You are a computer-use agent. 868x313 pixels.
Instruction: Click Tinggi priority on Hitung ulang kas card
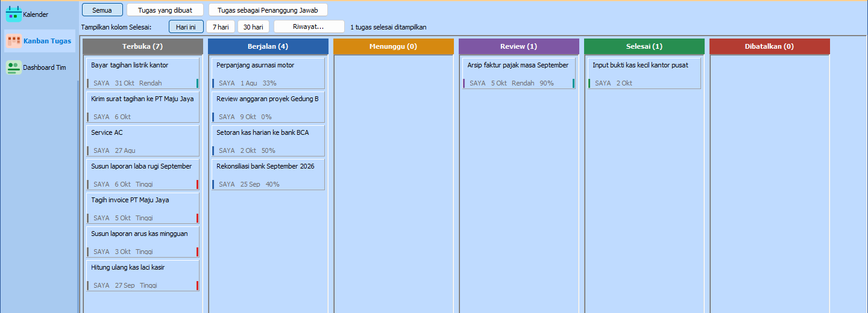(x=148, y=285)
